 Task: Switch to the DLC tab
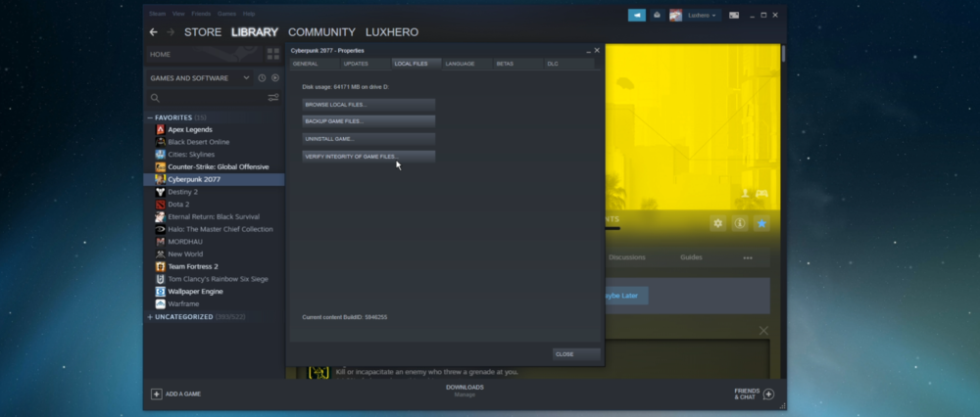569,64
